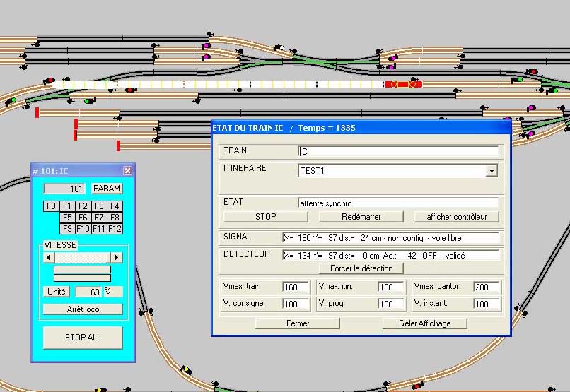Click the afficher contrôleur button
The width and height of the screenshot is (570, 392).
pos(457,217)
